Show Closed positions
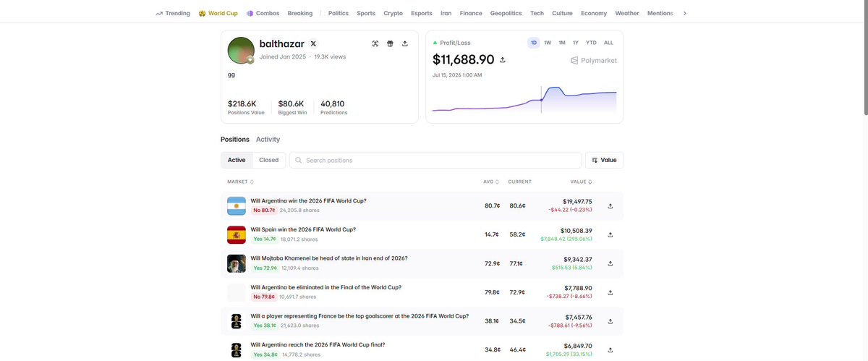 269,160
